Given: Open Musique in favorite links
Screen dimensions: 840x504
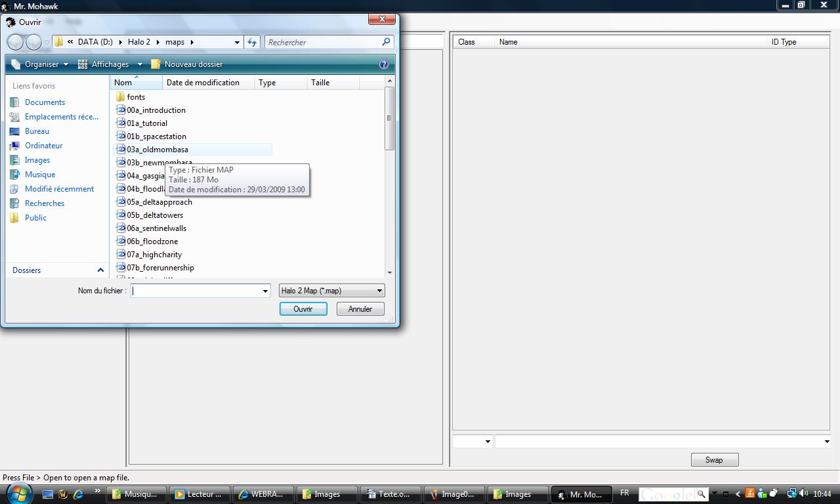Looking at the screenshot, I should coord(39,175).
